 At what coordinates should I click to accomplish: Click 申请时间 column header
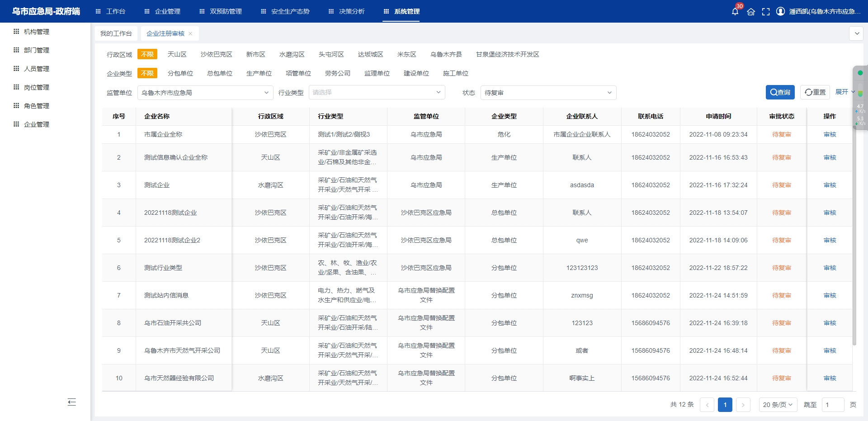coord(718,116)
